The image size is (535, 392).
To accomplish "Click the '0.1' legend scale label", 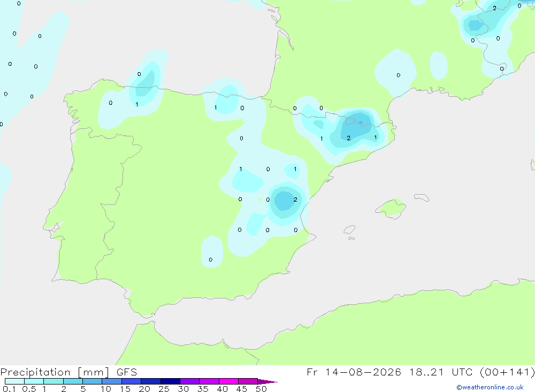I will (x=9, y=389).
